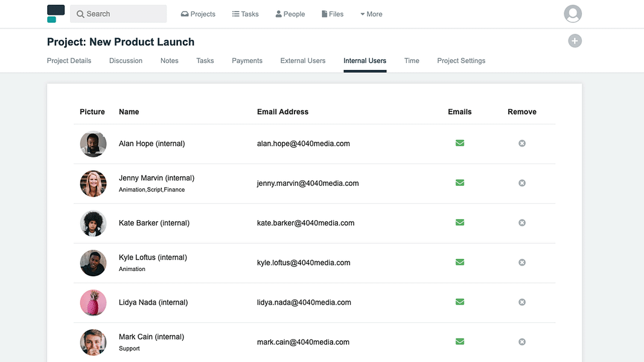The height and width of the screenshot is (362, 644).
Task: Open Kyle Loftus (internal) name
Action: 153,258
